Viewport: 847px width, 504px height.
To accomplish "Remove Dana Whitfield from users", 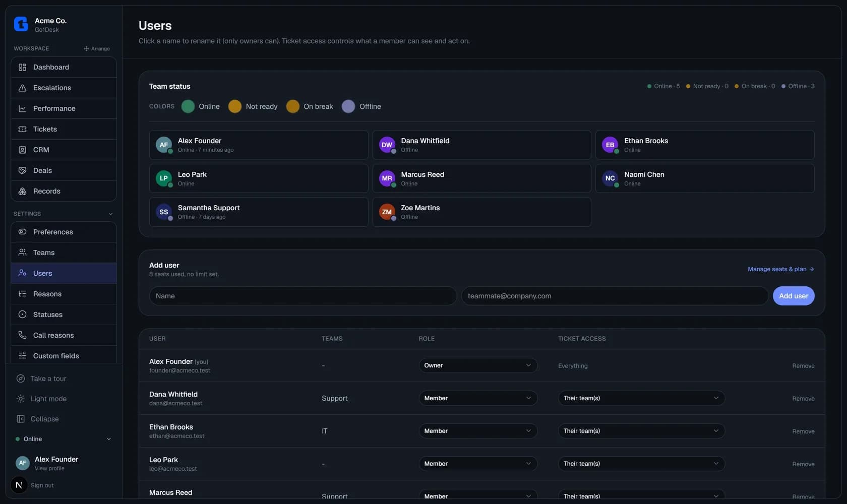I will point(803,399).
